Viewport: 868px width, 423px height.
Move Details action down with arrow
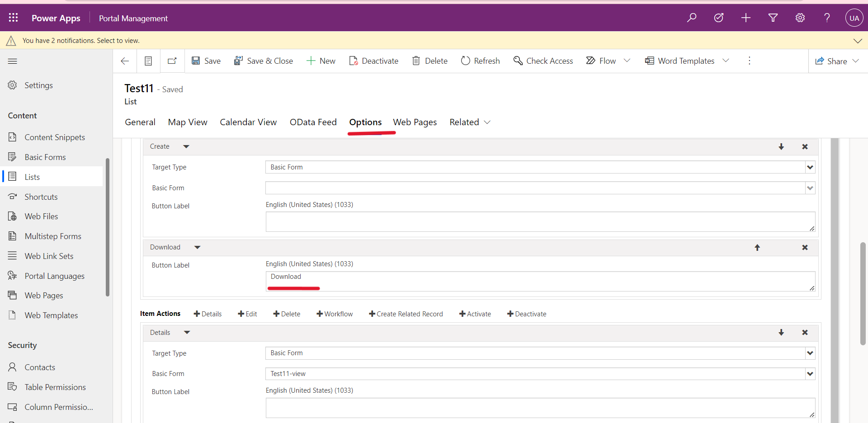(x=781, y=333)
